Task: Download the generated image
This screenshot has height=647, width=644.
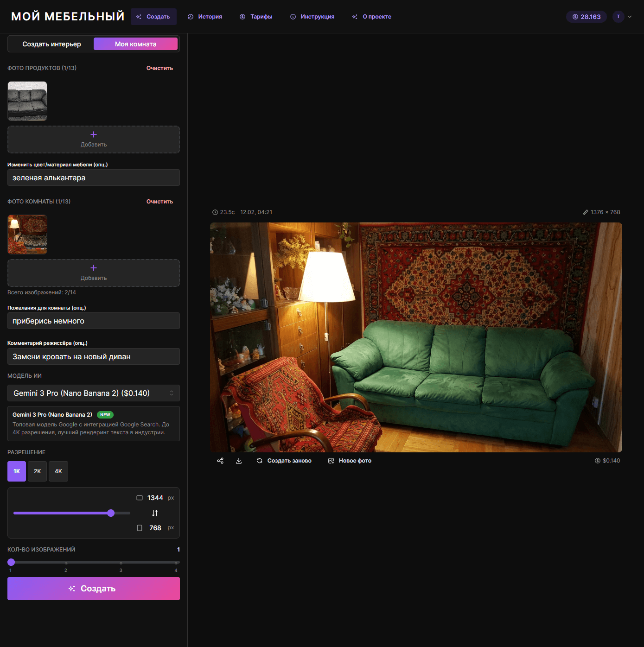Action: pos(239,461)
